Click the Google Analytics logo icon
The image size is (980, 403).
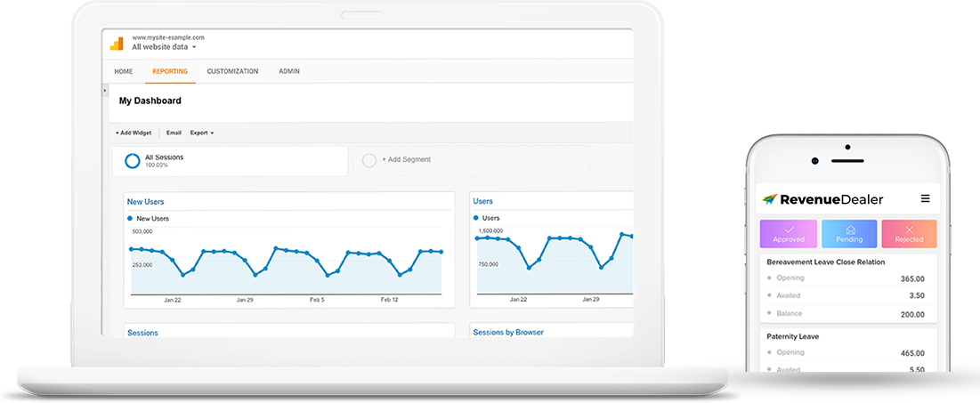click(x=117, y=43)
